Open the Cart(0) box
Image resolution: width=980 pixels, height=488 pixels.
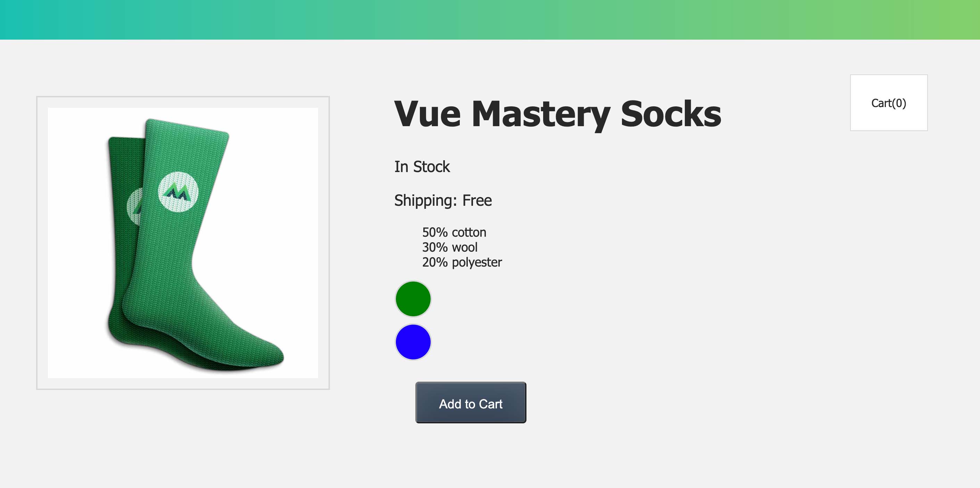coord(889,103)
